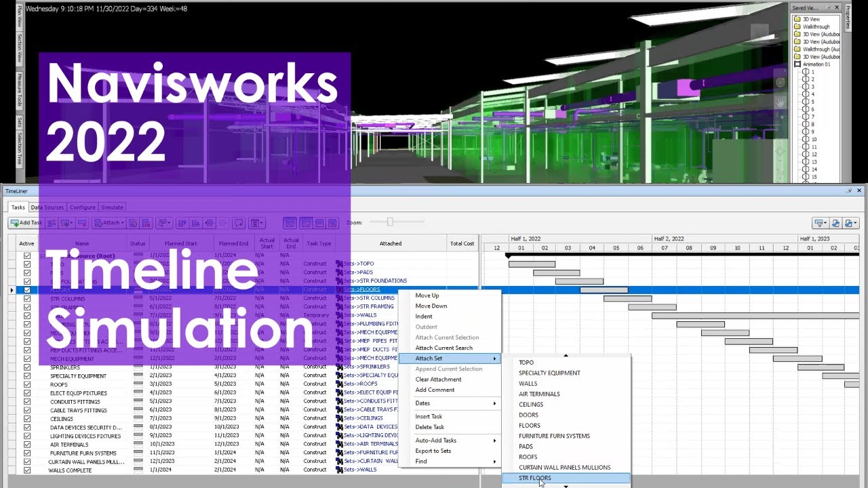Select STR FLOORS from the Attach Set list

coord(566,478)
